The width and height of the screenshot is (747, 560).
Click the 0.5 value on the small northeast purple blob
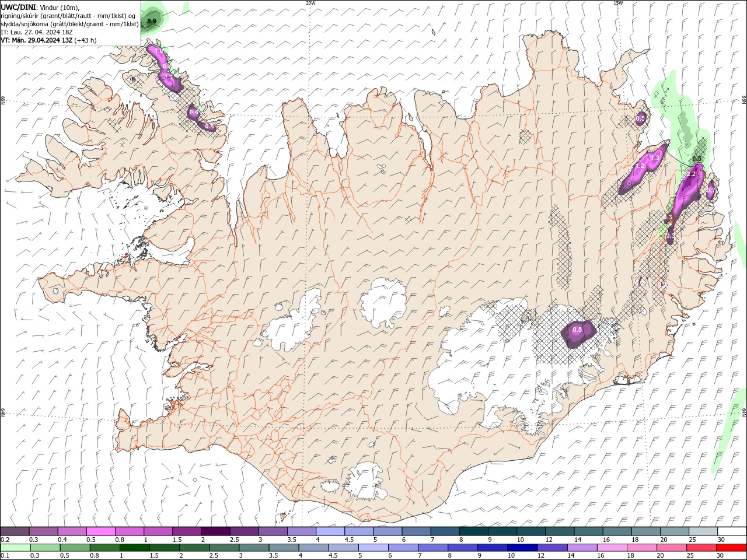coord(641,118)
